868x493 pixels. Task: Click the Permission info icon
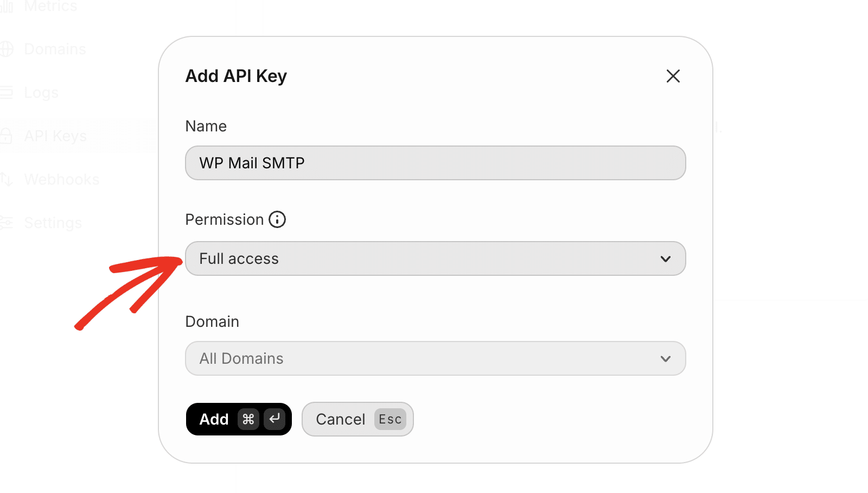coord(277,219)
